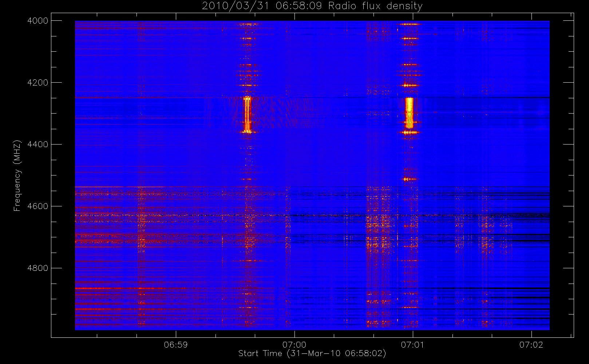Click the 07:02 time tick label
Image resolution: width=589 pixels, height=364 pixels.
pos(531,345)
